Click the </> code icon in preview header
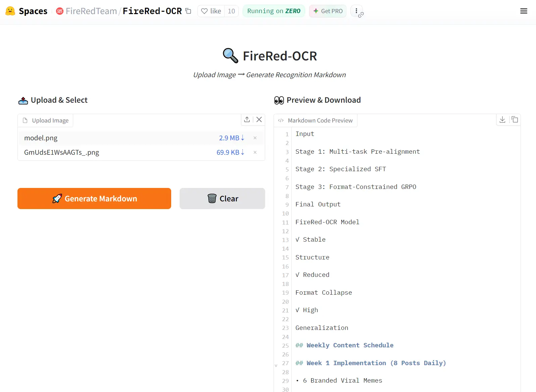 click(x=281, y=120)
